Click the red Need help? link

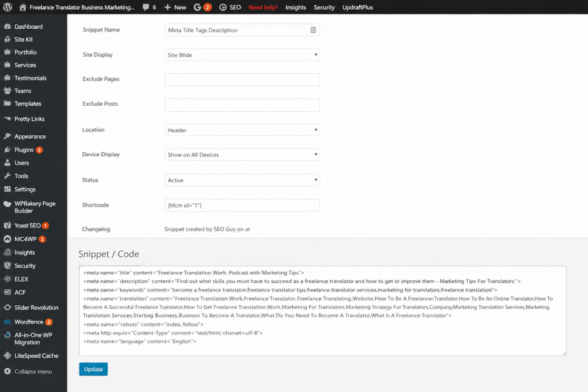[x=263, y=7]
